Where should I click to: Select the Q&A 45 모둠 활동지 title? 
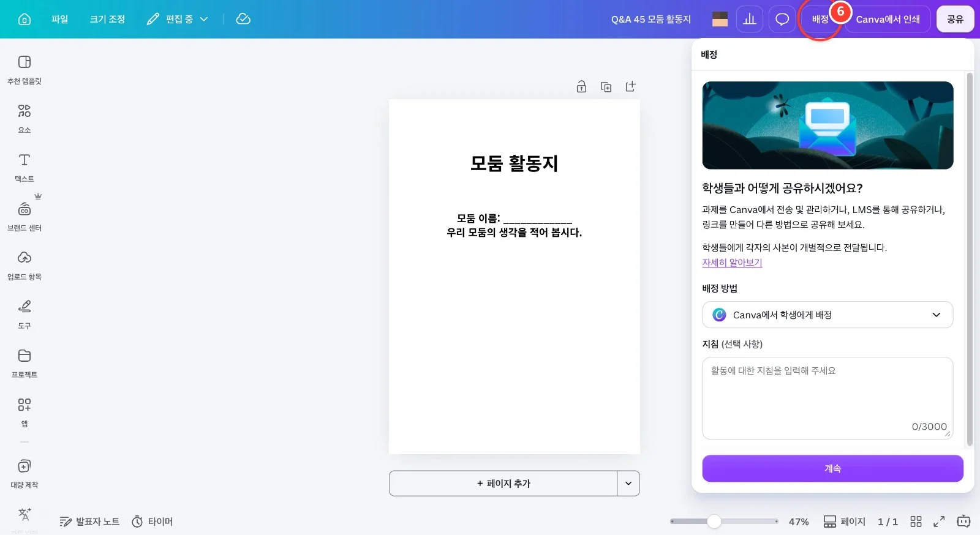tap(651, 19)
